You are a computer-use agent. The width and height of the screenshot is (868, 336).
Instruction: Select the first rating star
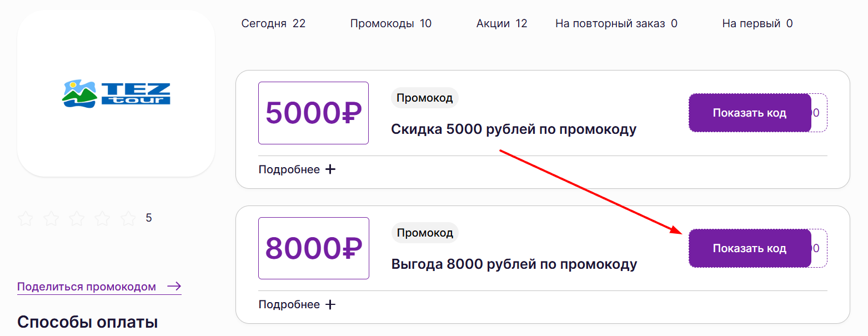[x=26, y=219]
